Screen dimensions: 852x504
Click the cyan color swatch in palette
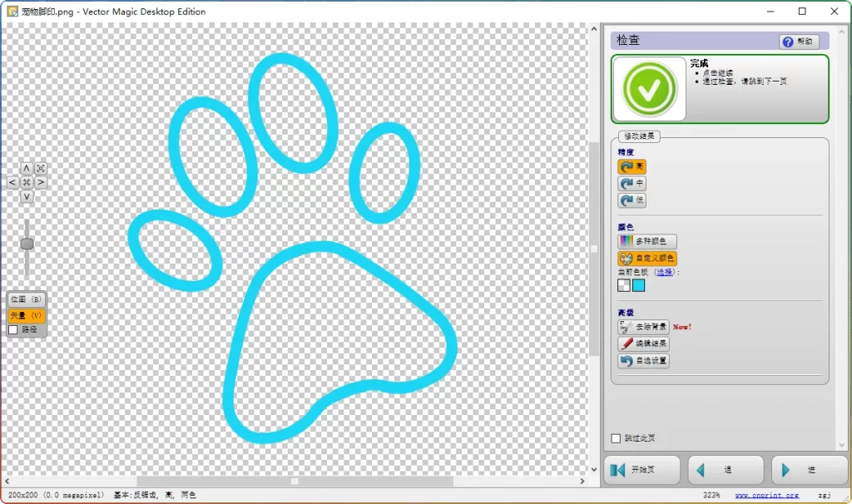pos(638,285)
